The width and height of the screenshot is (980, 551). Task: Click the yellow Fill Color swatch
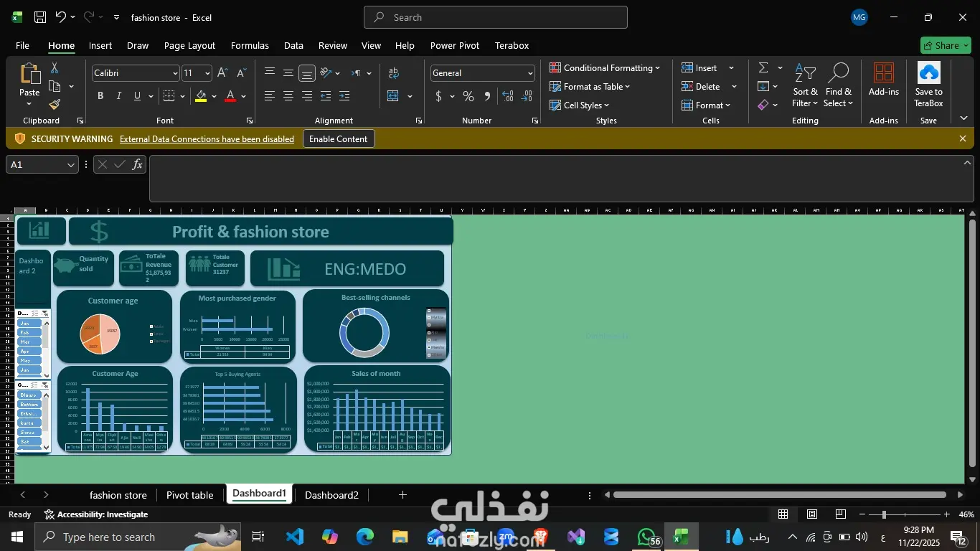[201, 96]
